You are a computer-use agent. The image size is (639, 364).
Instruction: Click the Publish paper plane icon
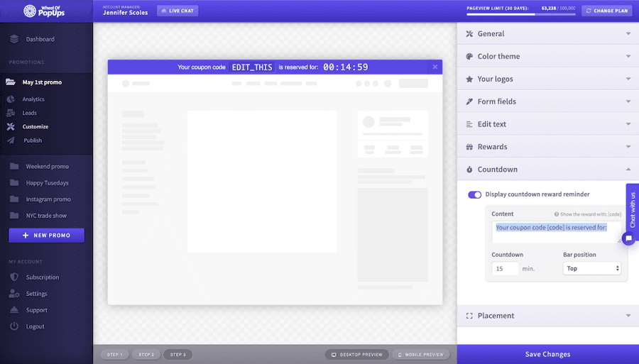tap(11, 140)
